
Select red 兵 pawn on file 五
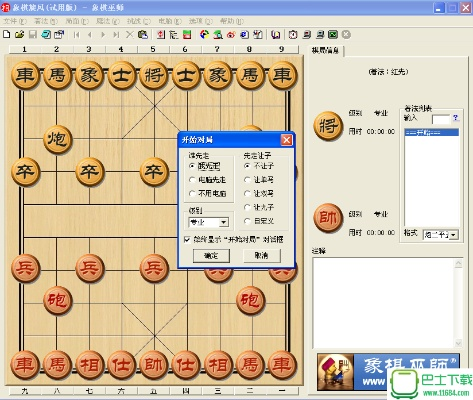(x=154, y=268)
